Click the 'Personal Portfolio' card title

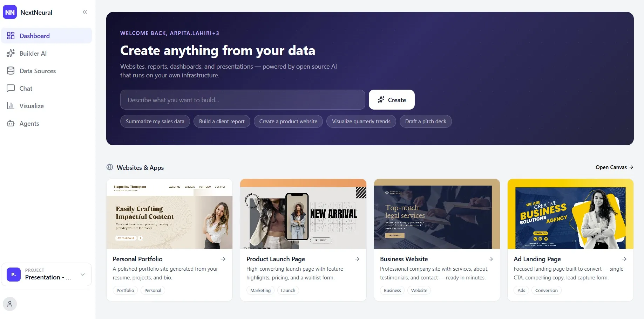(137, 259)
